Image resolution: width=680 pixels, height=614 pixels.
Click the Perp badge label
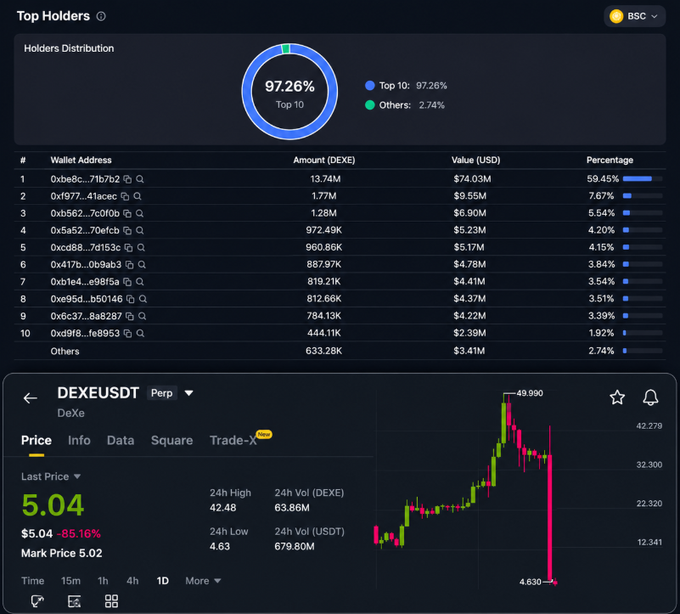[162, 393]
